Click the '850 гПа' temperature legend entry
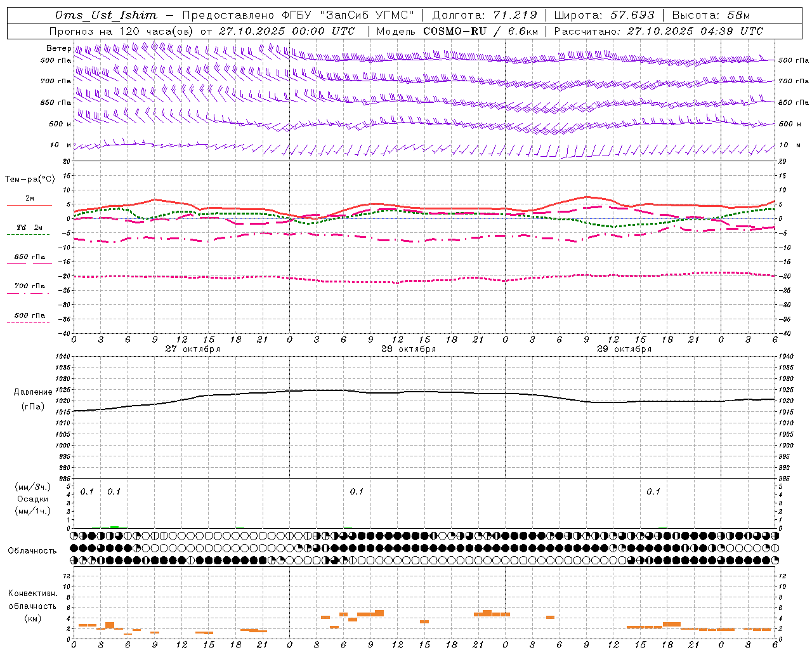The image size is (812, 650). point(30,257)
